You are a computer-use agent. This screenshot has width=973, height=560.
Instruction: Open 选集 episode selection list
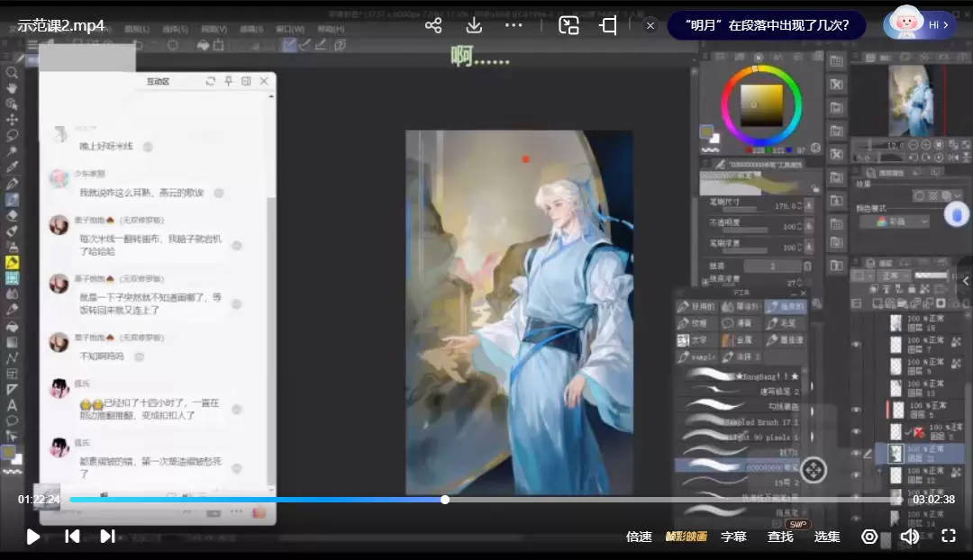827,537
